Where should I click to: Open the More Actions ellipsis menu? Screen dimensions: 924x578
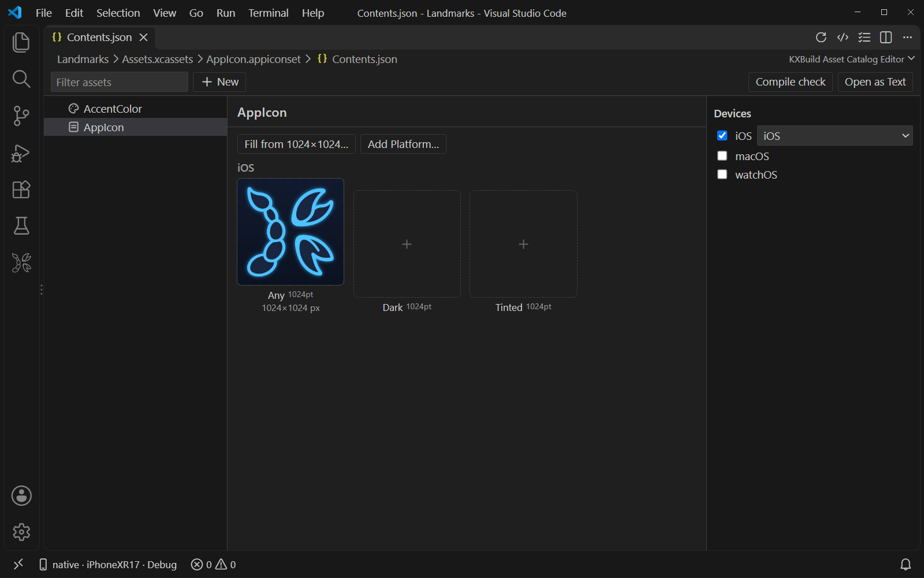click(908, 38)
